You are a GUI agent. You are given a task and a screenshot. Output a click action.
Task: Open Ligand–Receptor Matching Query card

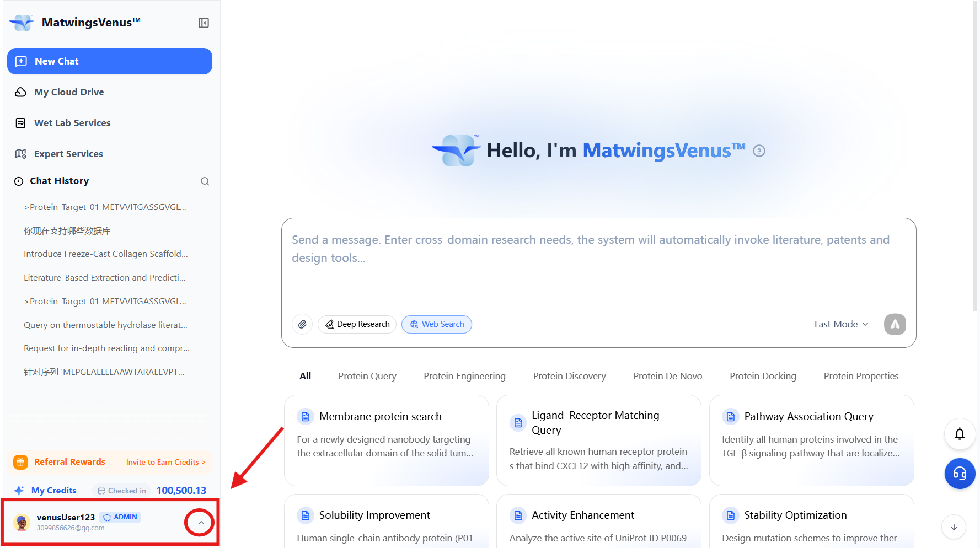pyautogui.click(x=599, y=440)
